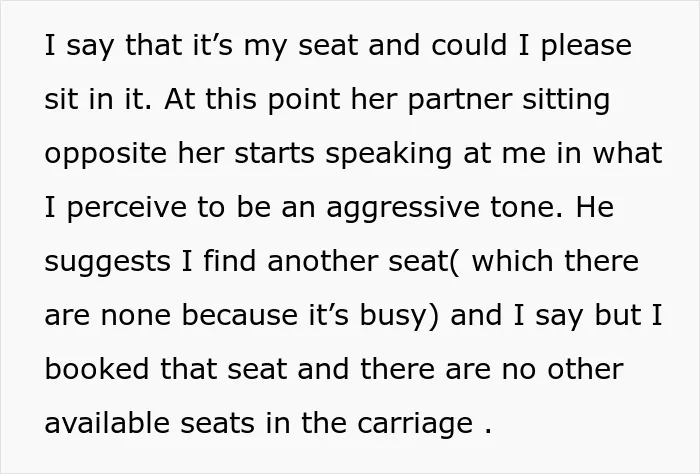Screen dimensions: 700x474
Task: Select the word "carriage" in last line
Action: coord(415,424)
